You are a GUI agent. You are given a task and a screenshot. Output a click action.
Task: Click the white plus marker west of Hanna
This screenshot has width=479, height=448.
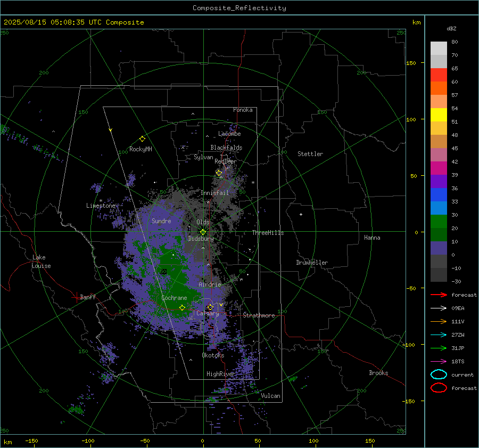pos(301,214)
